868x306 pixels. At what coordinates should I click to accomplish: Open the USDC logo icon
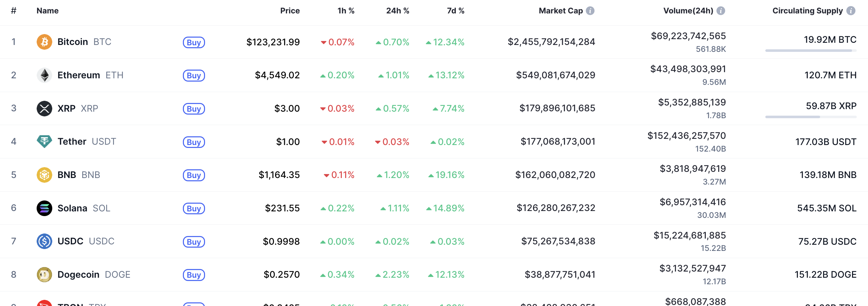point(44,241)
